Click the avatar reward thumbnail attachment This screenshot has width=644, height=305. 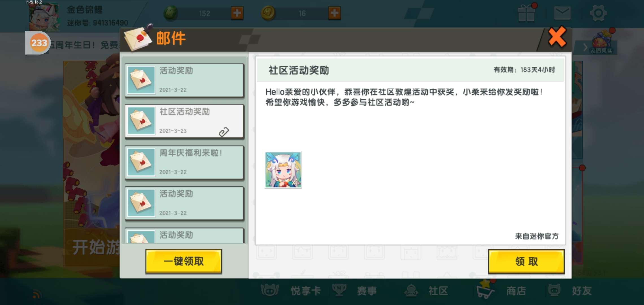pyautogui.click(x=283, y=170)
